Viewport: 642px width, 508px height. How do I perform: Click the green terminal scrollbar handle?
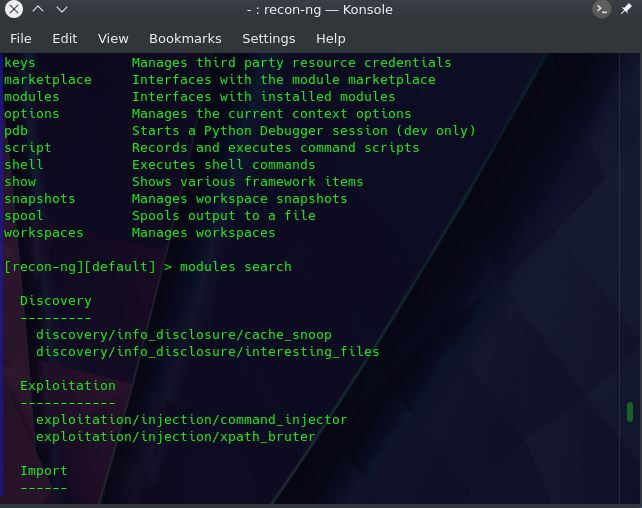[x=630, y=412]
